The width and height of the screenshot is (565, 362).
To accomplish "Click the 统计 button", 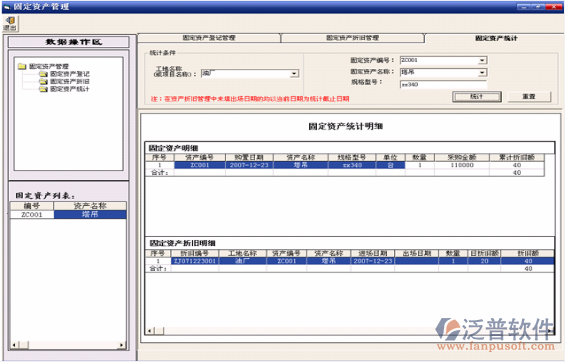I will [477, 97].
